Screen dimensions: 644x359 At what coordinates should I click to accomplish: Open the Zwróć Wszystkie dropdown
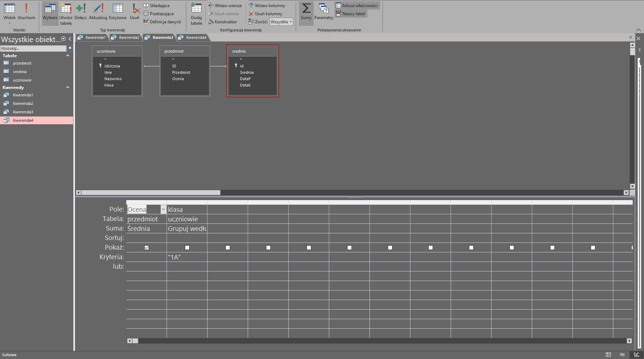pyautogui.click(x=281, y=22)
